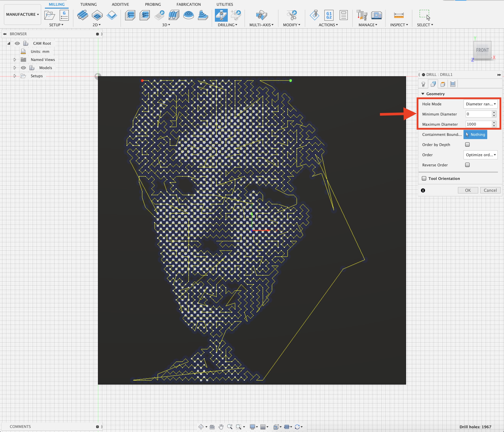Click the Pan hand icon in navigation bar
This screenshot has height=432, width=504.
pyautogui.click(x=221, y=427)
